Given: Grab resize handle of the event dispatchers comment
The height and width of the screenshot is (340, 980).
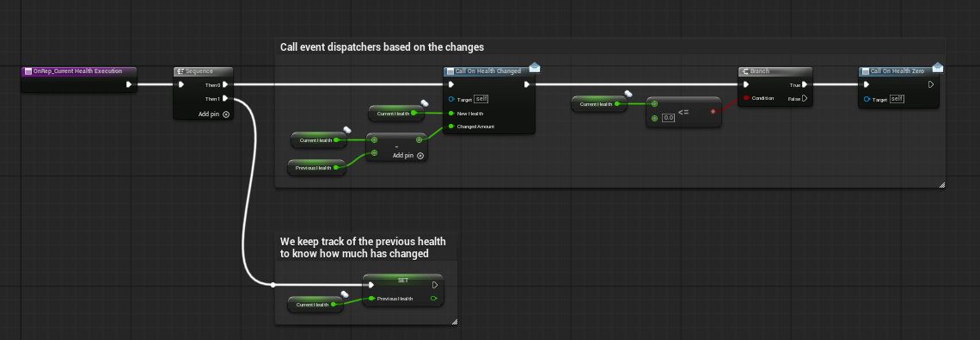Looking at the screenshot, I should pyautogui.click(x=942, y=185).
